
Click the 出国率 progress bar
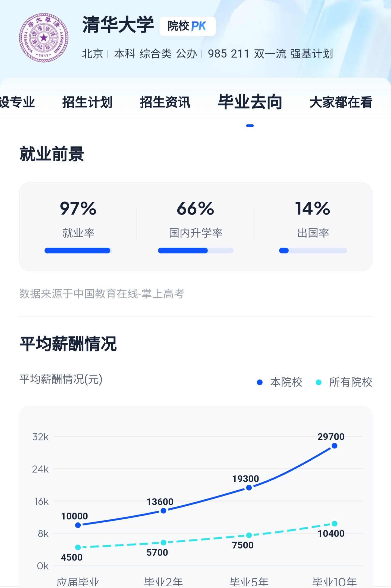tap(313, 251)
